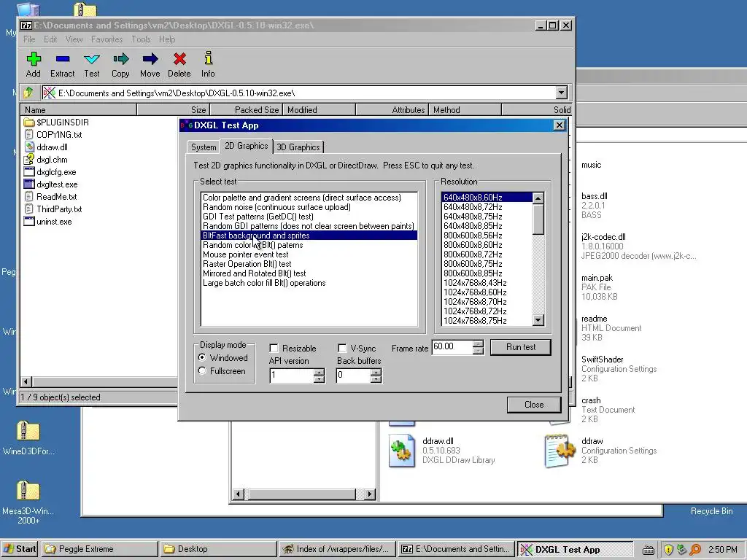The width and height of the screenshot is (747, 560).
Task: Select the Windowed display mode
Action: (202, 357)
